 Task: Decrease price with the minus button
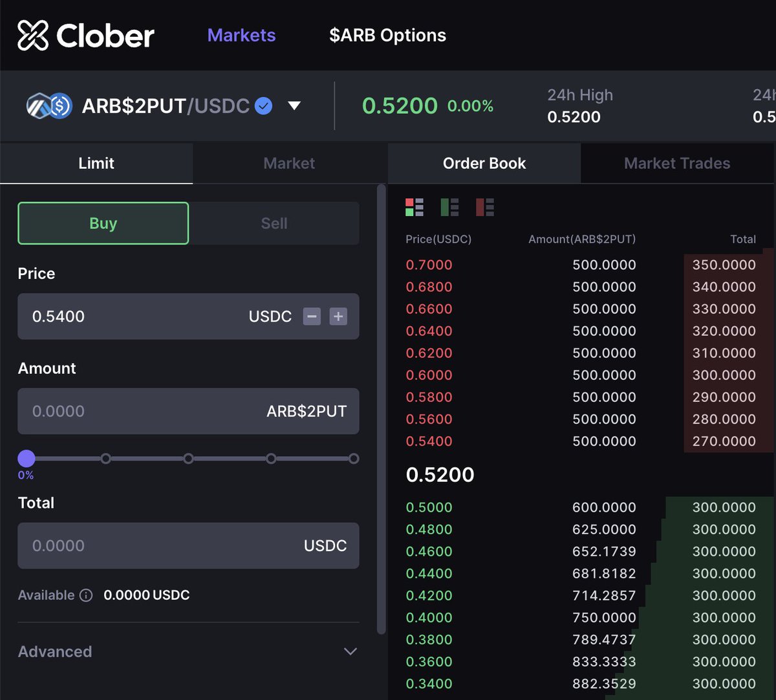(x=312, y=316)
